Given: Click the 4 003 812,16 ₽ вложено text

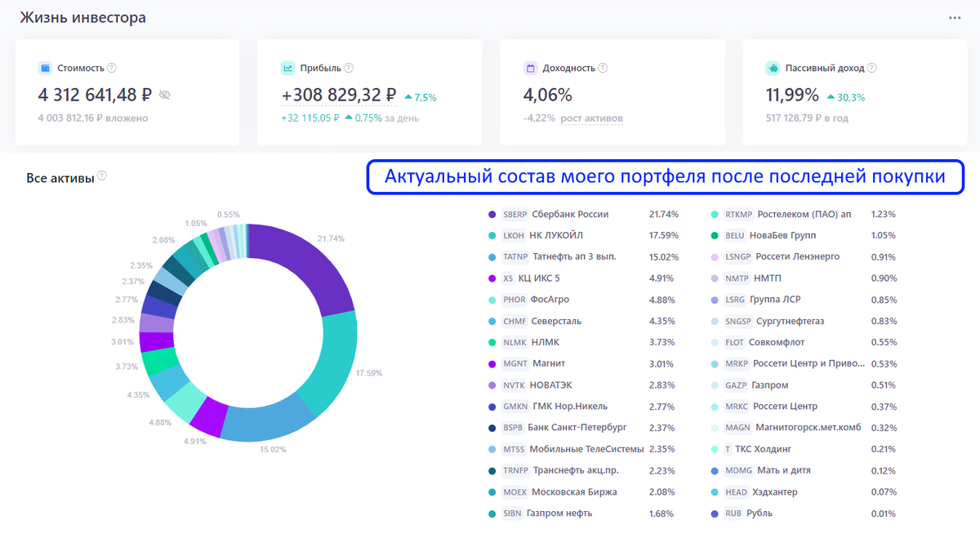Looking at the screenshot, I should 93,118.
